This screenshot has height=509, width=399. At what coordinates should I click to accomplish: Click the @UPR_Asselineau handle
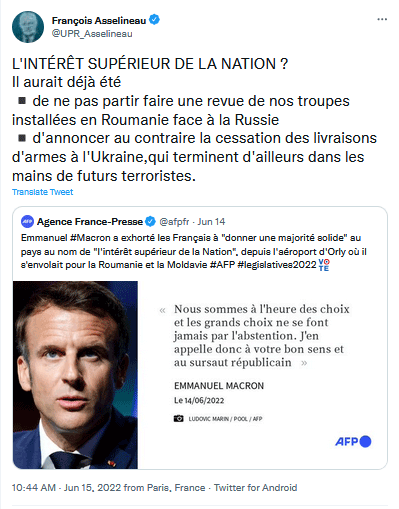pyautogui.click(x=92, y=34)
